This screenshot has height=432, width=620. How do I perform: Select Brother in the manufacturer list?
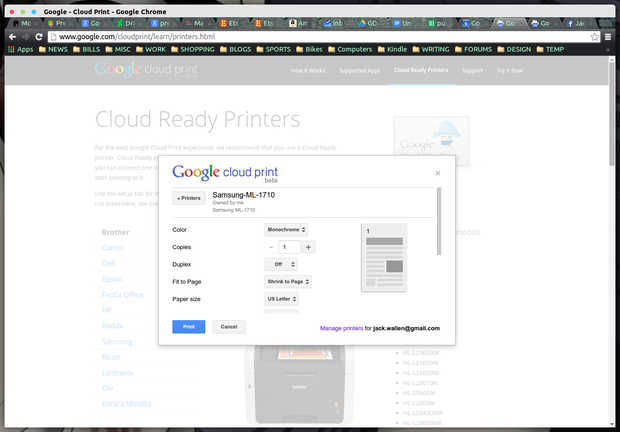tap(115, 232)
